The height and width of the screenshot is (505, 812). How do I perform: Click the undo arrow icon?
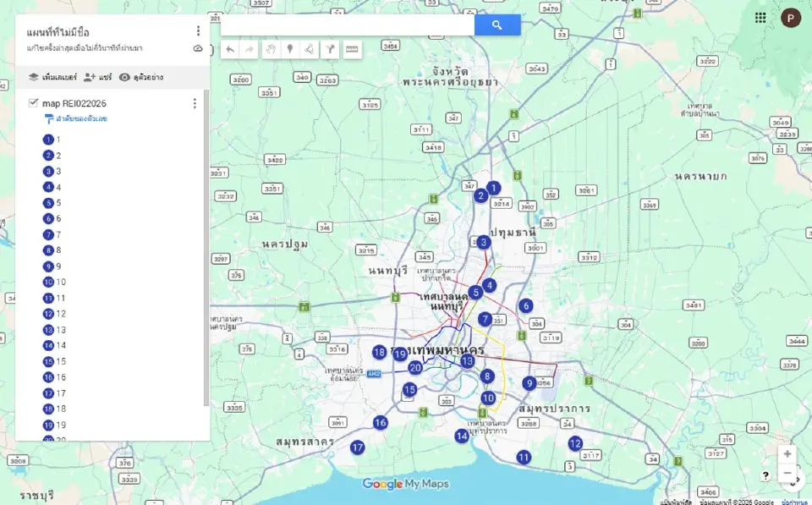click(x=229, y=49)
